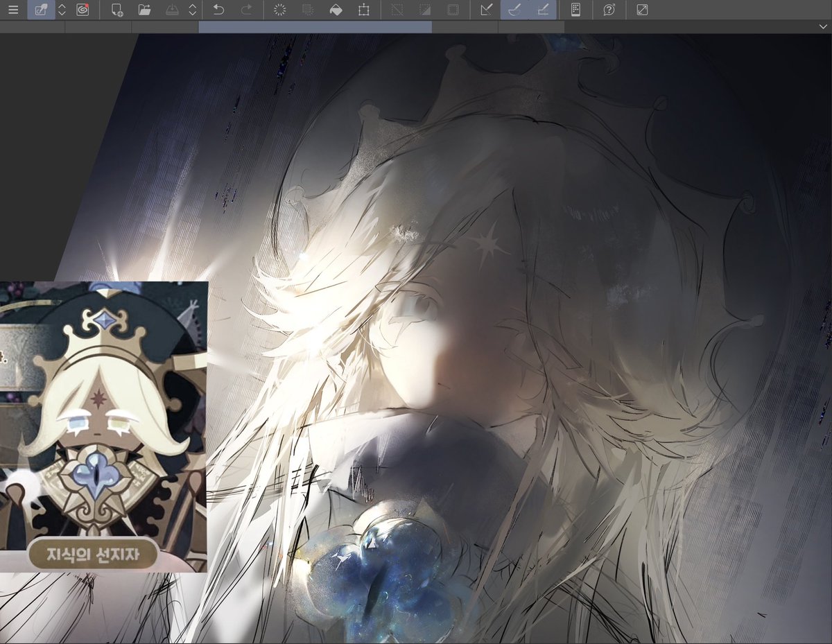Deselect using the crossed dashed-square icon
The height and width of the screenshot is (644, 832).
[x=397, y=10]
